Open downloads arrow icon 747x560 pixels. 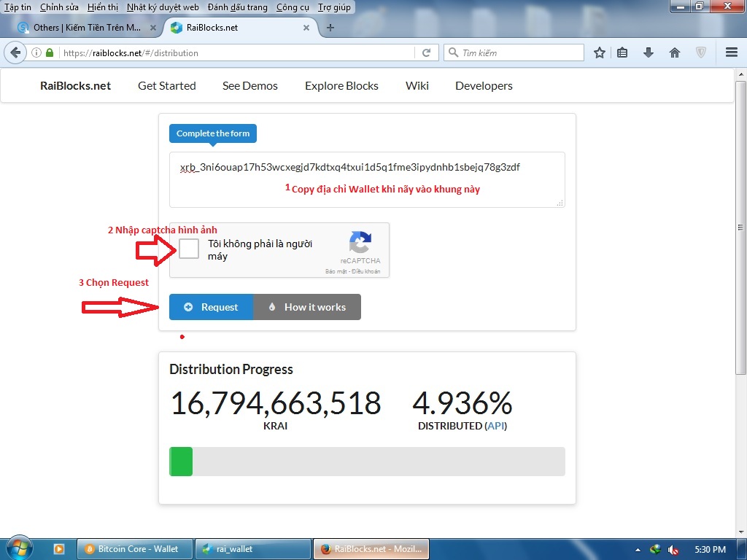coord(648,52)
